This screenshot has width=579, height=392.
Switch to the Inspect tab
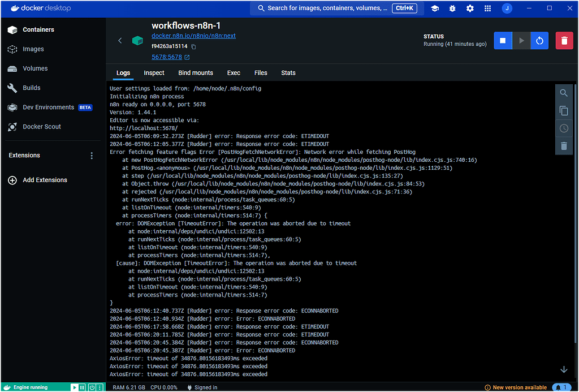click(x=154, y=73)
